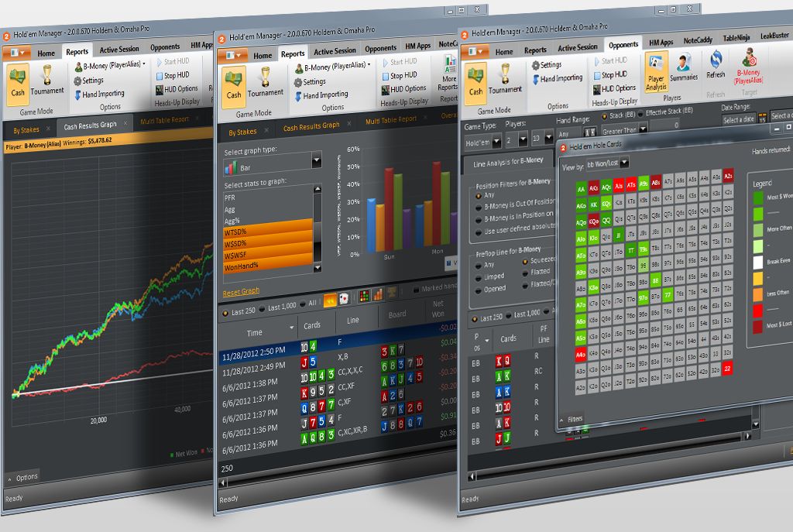
Task: Open HUD Options in middle window
Action: coord(403,89)
